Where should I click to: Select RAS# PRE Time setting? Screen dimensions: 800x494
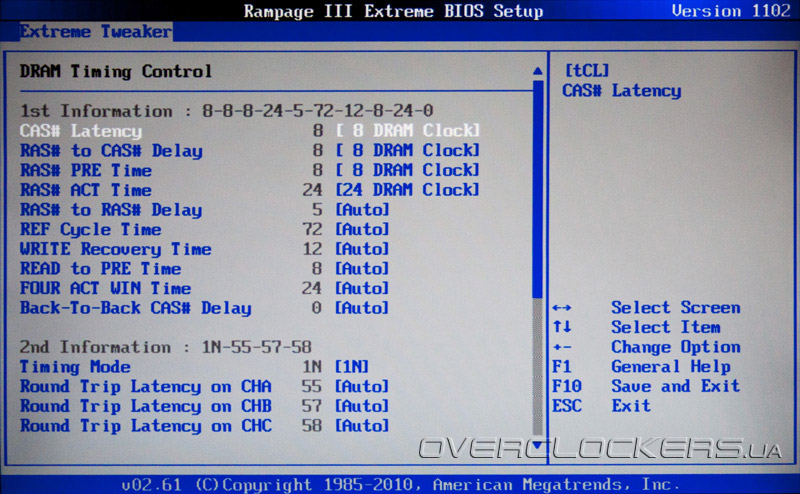86,170
